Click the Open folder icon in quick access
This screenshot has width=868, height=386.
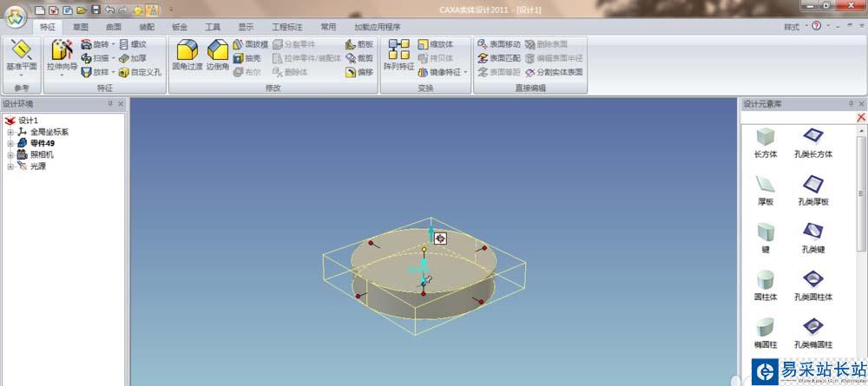(x=82, y=10)
